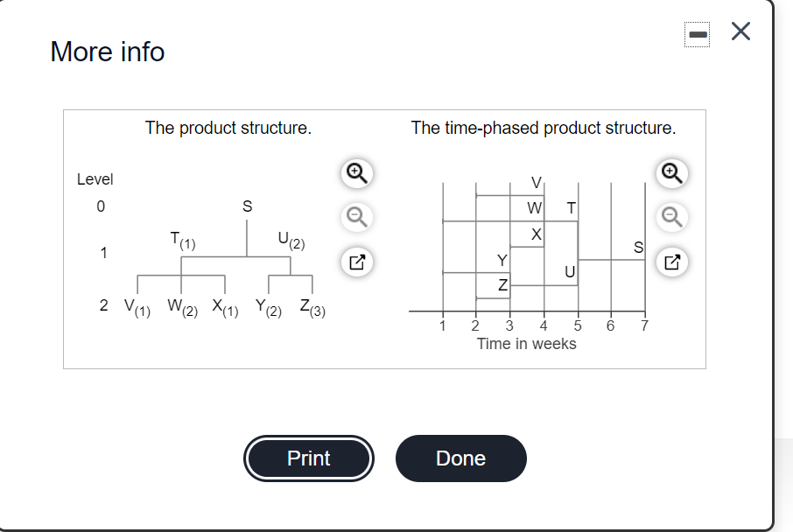Close the More info dialog
The height and width of the screenshot is (532, 793).
(740, 31)
